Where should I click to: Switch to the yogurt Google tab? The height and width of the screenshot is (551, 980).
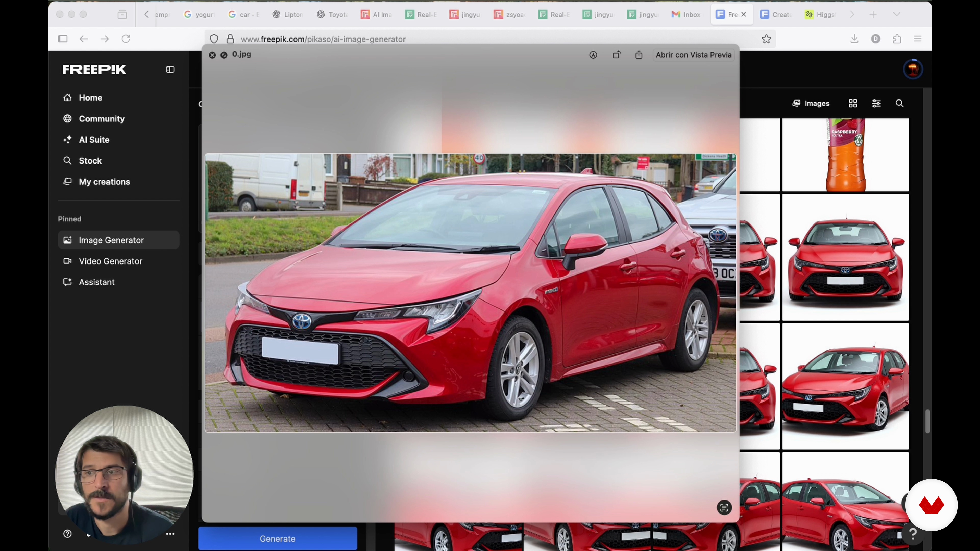pyautogui.click(x=199, y=15)
